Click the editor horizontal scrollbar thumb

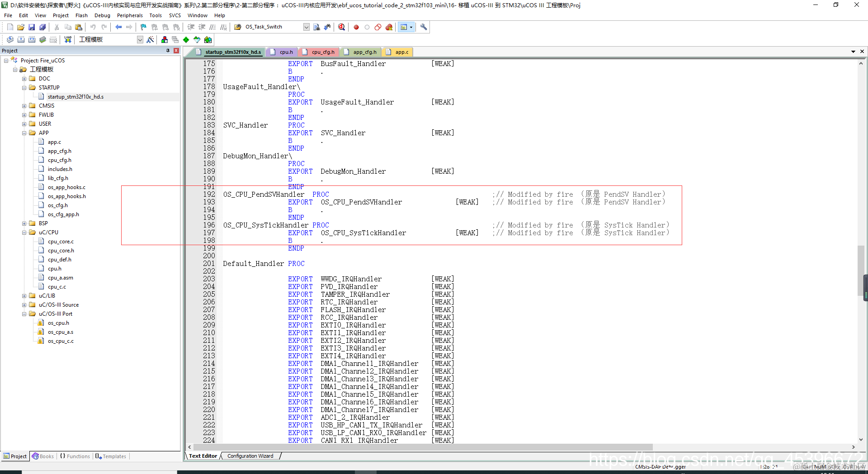423,447
